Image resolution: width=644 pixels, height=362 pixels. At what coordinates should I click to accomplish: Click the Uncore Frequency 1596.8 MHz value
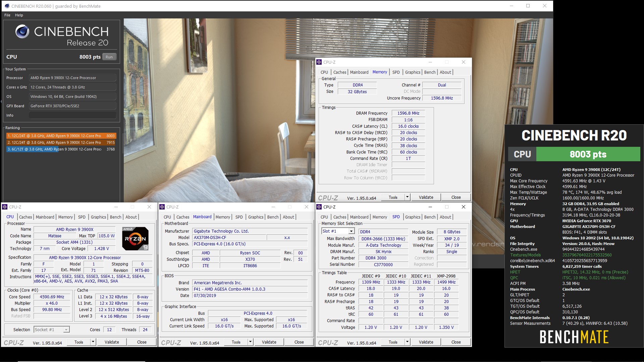[442, 98]
